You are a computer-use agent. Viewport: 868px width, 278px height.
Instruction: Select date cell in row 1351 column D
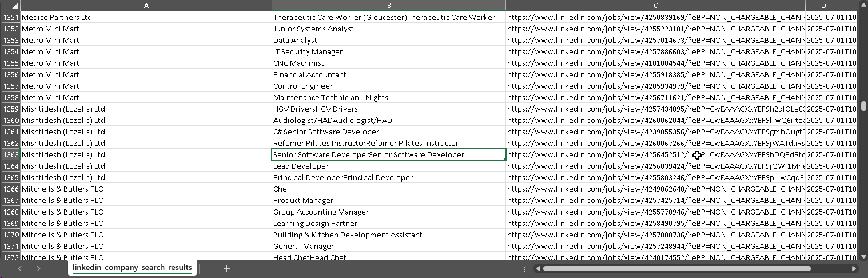(x=831, y=17)
